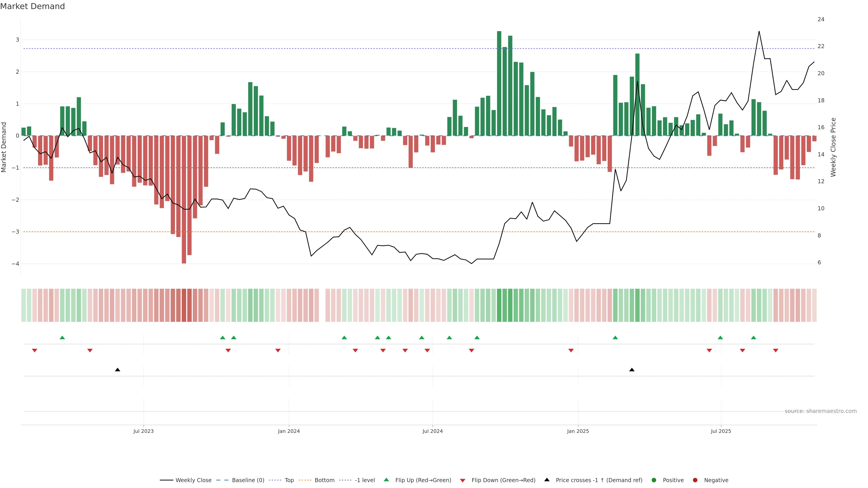868x488 pixels.
Task: Click the leftmost black demand-ref triangle marker
Action: click(x=117, y=370)
